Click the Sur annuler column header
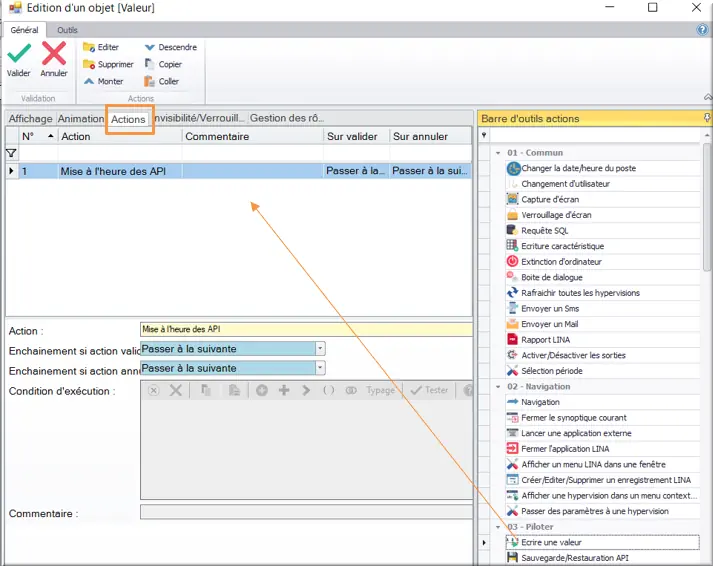This screenshot has height=566, width=713. (x=430, y=136)
